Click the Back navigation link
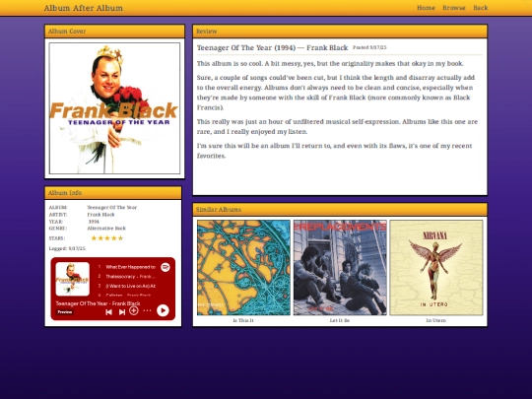This screenshot has width=532, height=399. click(481, 8)
